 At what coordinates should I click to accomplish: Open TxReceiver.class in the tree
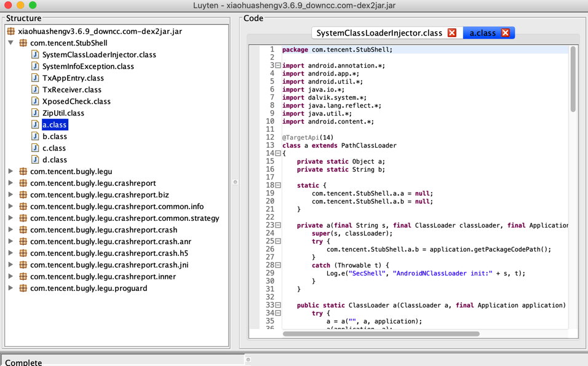click(x=71, y=90)
